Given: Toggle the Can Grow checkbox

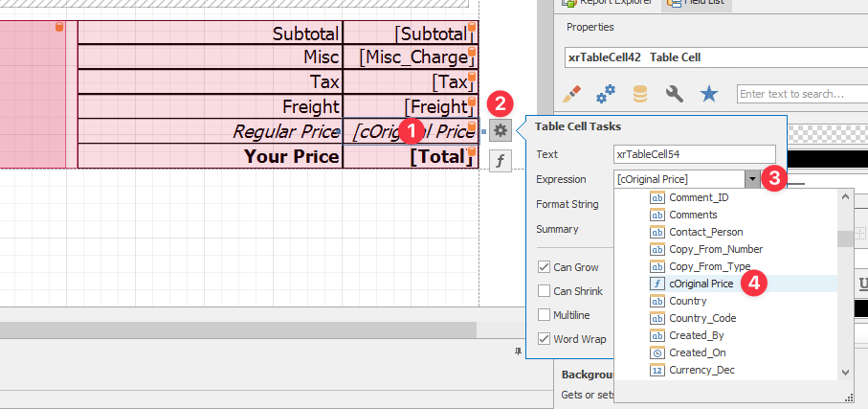Looking at the screenshot, I should click(x=545, y=267).
